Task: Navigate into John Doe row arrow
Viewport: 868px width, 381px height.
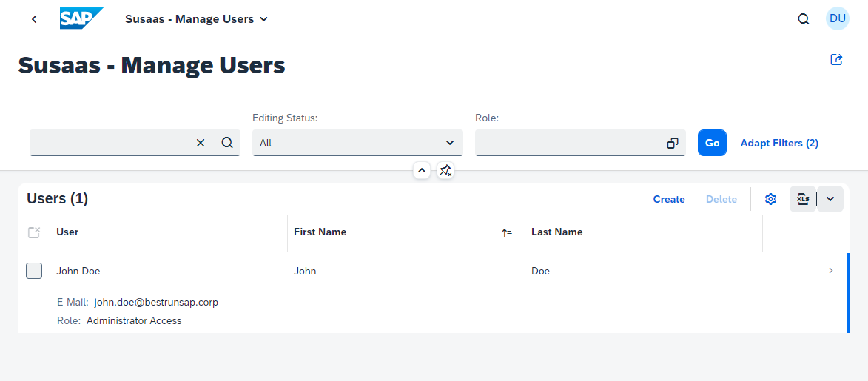Action: pyautogui.click(x=831, y=270)
